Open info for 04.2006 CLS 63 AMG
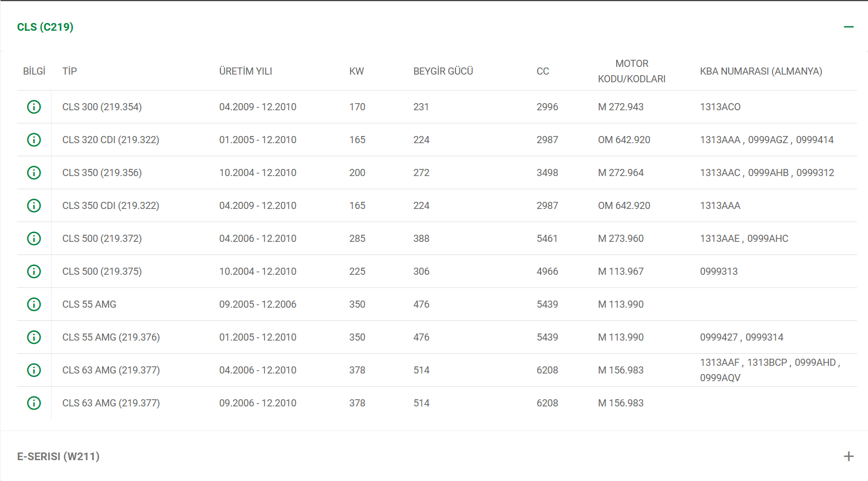868x481 pixels. pyautogui.click(x=34, y=370)
